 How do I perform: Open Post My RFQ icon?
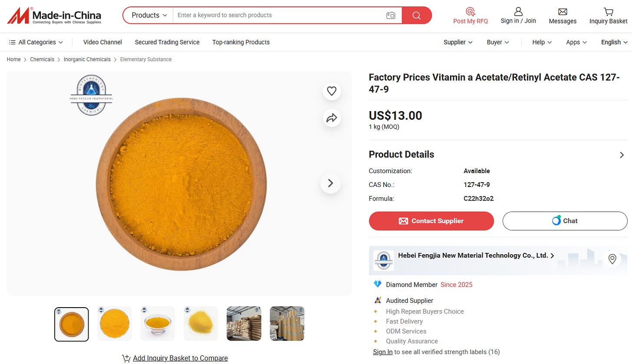(x=471, y=12)
